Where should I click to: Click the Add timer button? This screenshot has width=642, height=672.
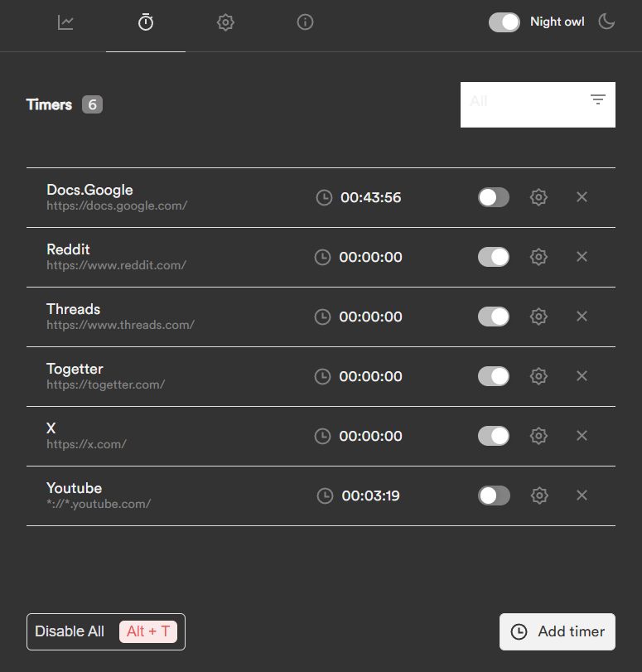[558, 631]
